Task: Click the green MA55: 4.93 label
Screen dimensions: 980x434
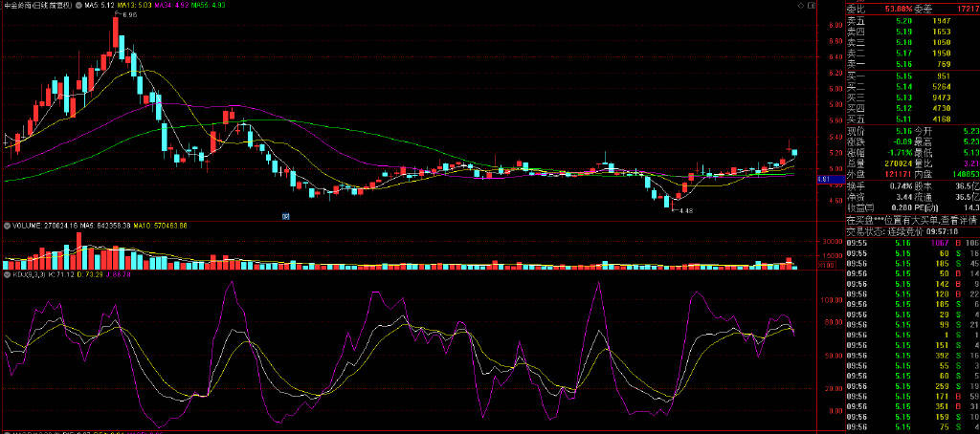Action: coord(208,6)
